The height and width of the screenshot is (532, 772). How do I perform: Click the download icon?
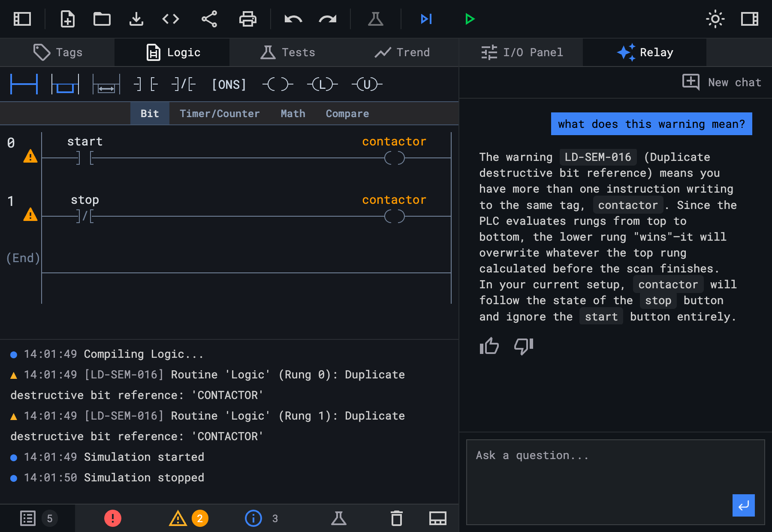pyautogui.click(x=136, y=19)
